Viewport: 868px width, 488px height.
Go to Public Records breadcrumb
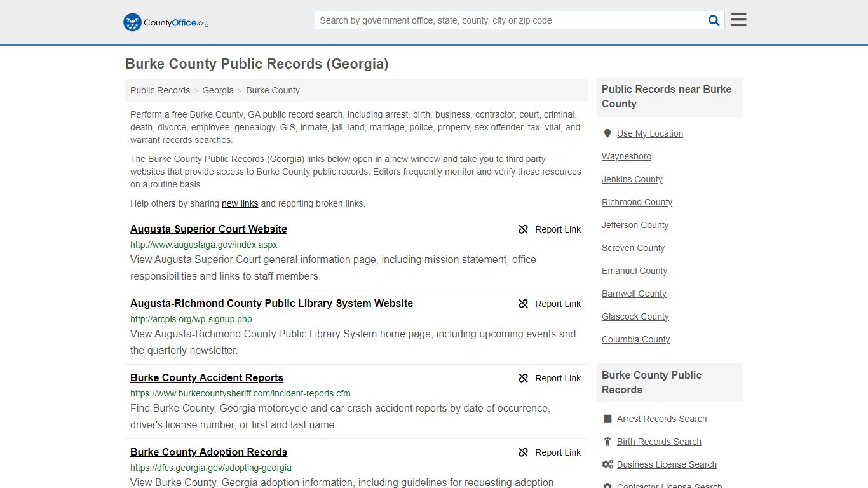click(x=160, y=90)
